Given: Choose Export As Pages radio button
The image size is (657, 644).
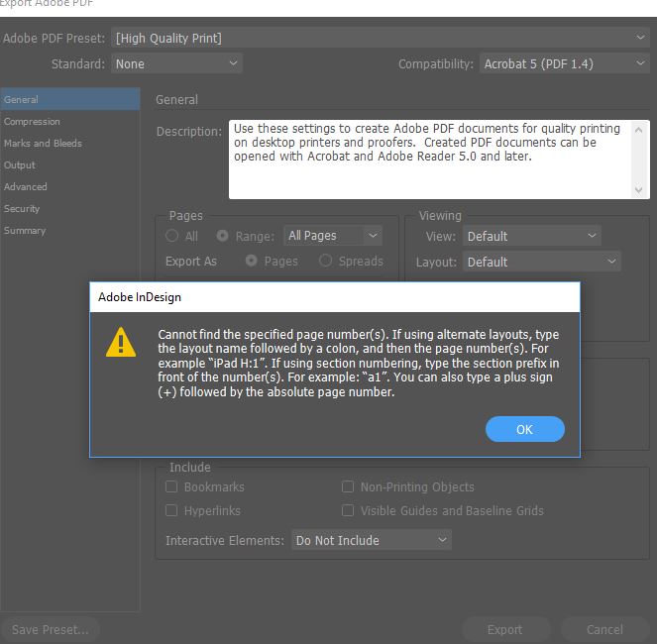Looking at the screenshot, I should point(252,261).
